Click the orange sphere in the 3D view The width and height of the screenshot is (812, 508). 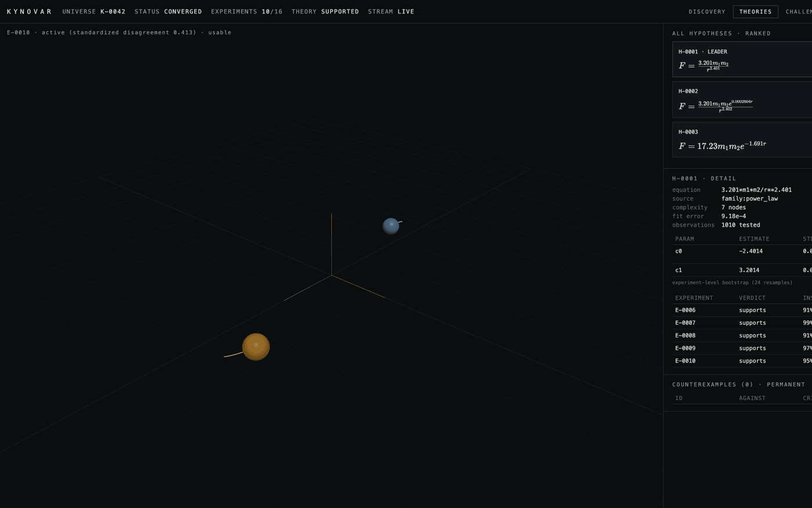coord(256,347)
